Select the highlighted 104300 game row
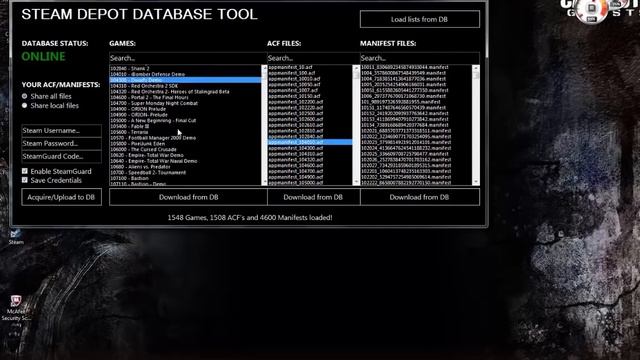 point(185,80)
